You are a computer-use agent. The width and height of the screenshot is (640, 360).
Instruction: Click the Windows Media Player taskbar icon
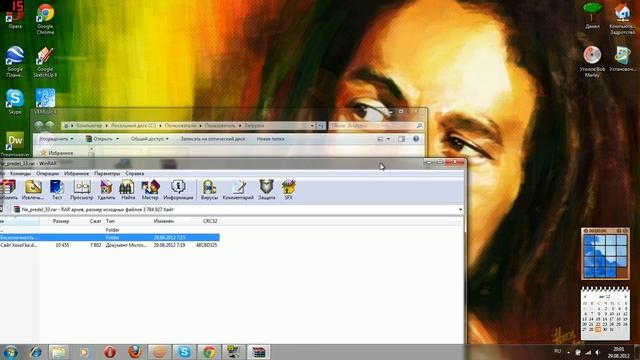(x=84, y=352)
